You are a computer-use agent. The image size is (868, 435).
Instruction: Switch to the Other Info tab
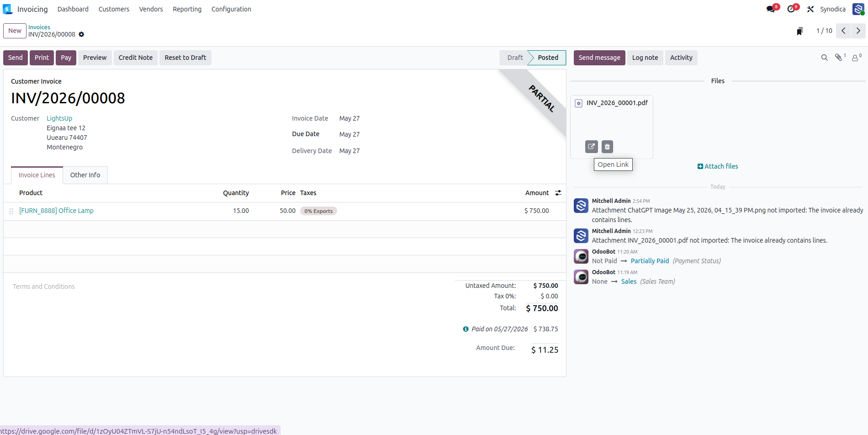click(x=85, y=175)
